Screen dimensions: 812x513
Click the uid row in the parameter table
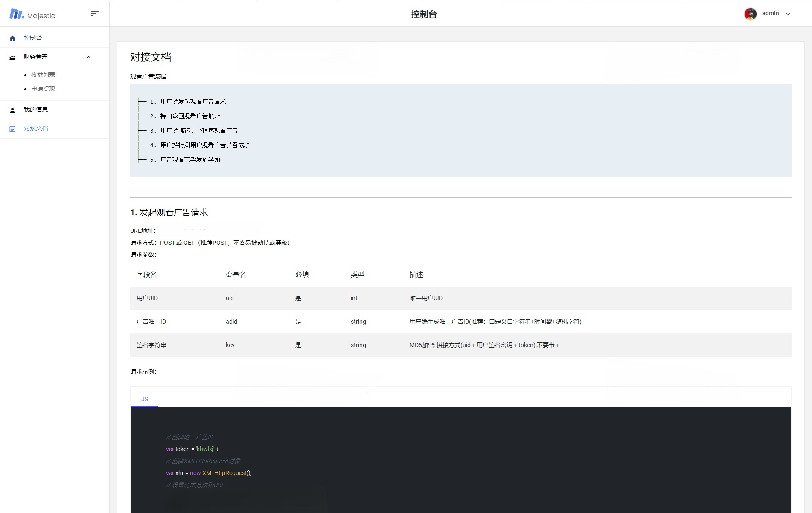click(299, 298)
